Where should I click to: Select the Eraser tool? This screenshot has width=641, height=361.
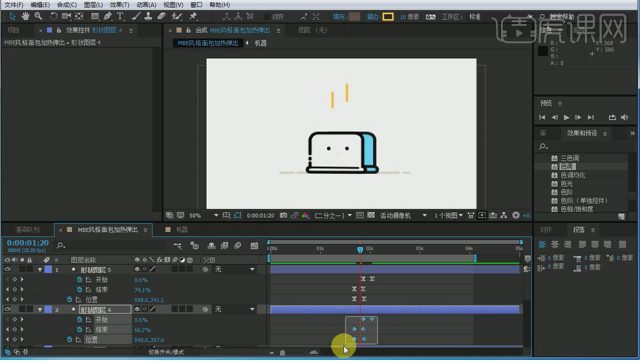[161, 16]
